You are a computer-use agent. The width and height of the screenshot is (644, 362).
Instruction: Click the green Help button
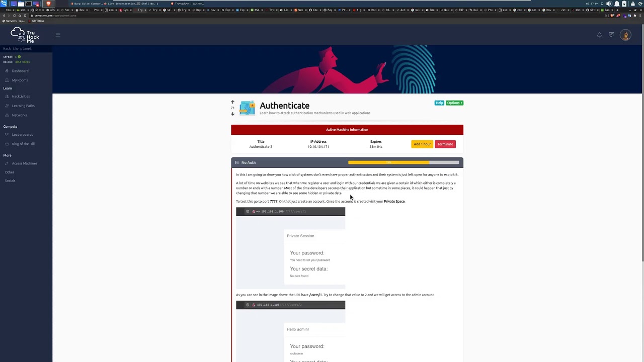click(439, 103)
